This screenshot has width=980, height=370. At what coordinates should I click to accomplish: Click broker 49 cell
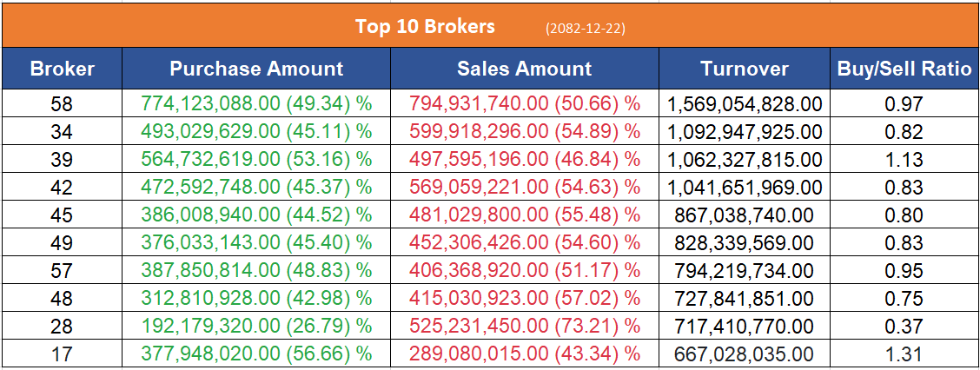pos(62,243)
